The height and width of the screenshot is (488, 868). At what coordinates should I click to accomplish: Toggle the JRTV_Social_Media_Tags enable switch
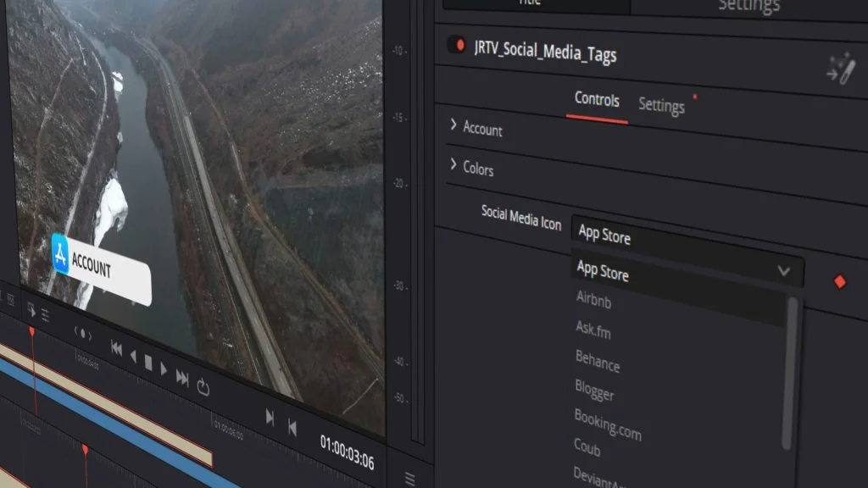click(457, 46)
